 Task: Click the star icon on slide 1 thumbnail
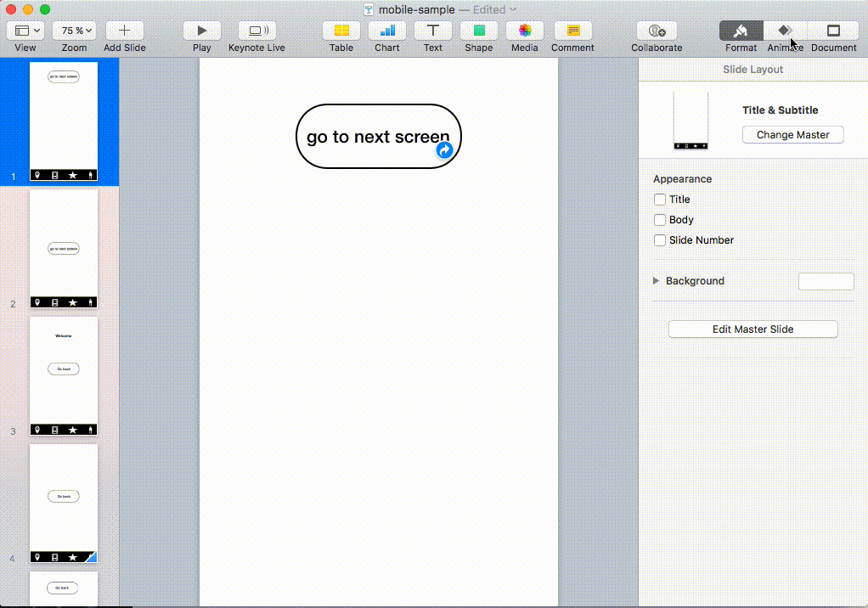72,176
